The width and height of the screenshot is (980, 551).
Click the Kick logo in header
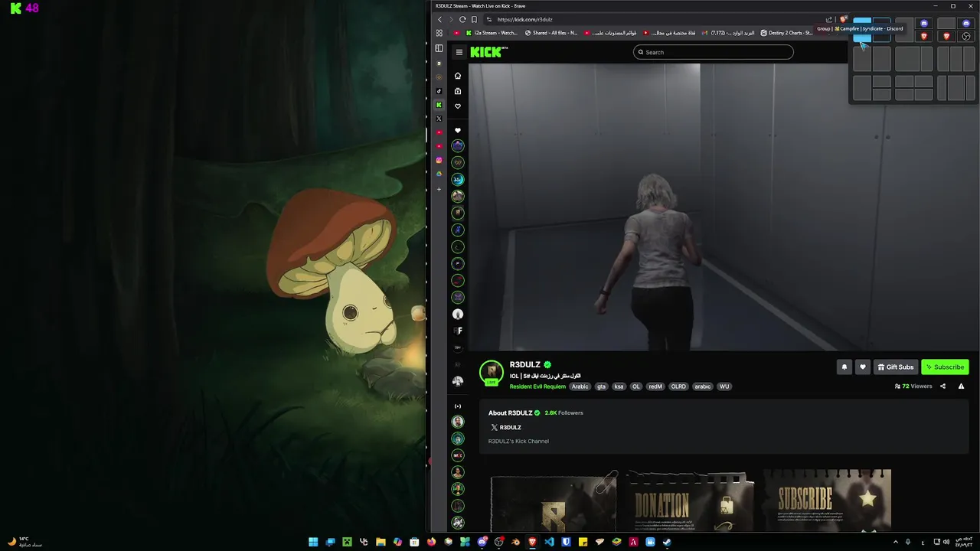pos(488,52)
